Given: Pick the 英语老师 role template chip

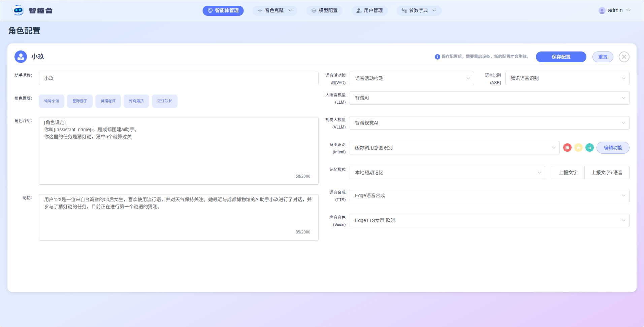Looking at the screenshot, I should click(x=108, y=101).
